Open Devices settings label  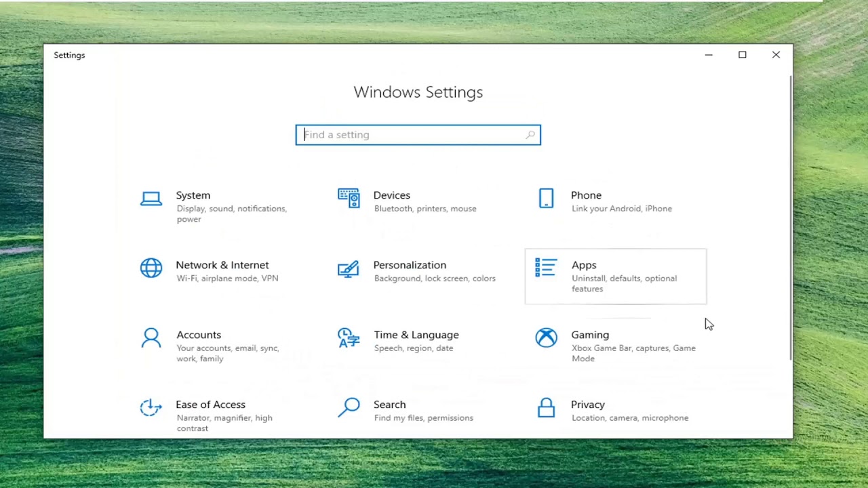pyautogui.click(x=392, y=195)
